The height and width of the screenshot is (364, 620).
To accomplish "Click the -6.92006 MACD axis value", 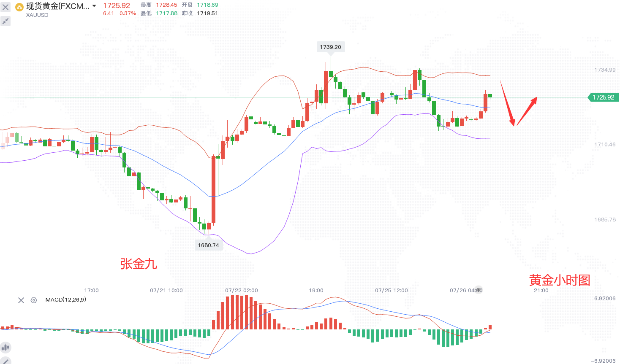I will 604,361.
